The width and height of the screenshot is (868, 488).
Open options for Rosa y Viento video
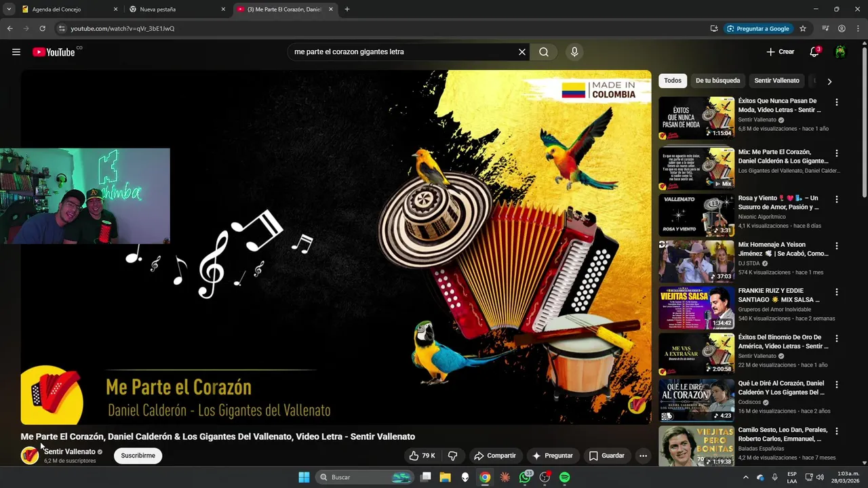point(836,200)
